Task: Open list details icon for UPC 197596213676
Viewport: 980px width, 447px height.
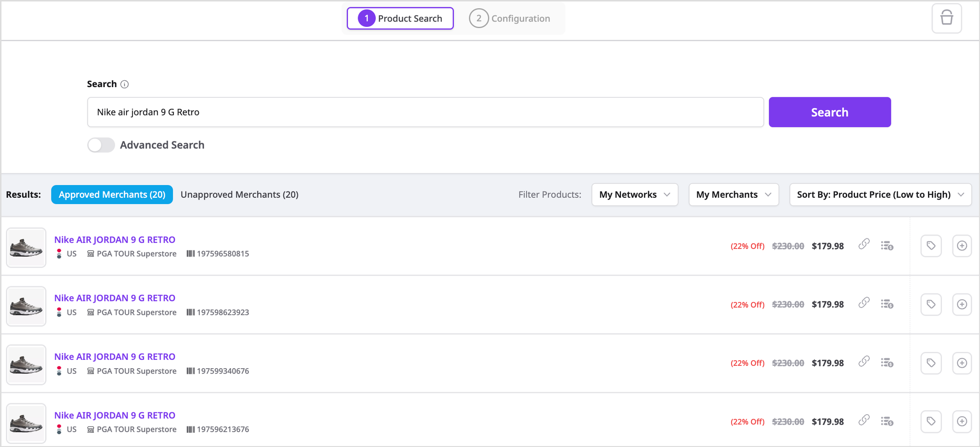Action: (x=887, y=421)
